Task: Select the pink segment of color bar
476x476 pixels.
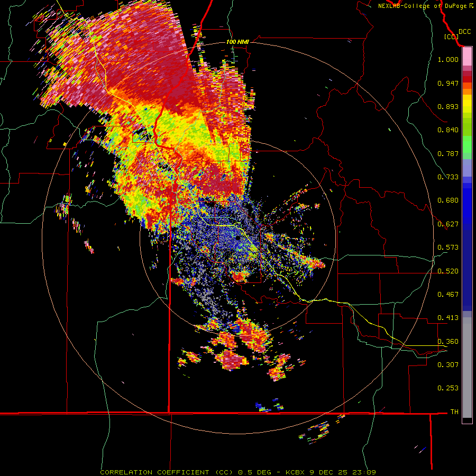Action: 467,57
